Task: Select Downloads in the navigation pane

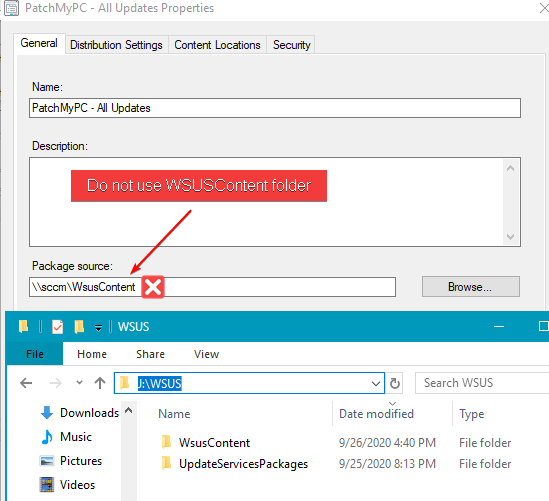Action: click(x=90, y=413)
